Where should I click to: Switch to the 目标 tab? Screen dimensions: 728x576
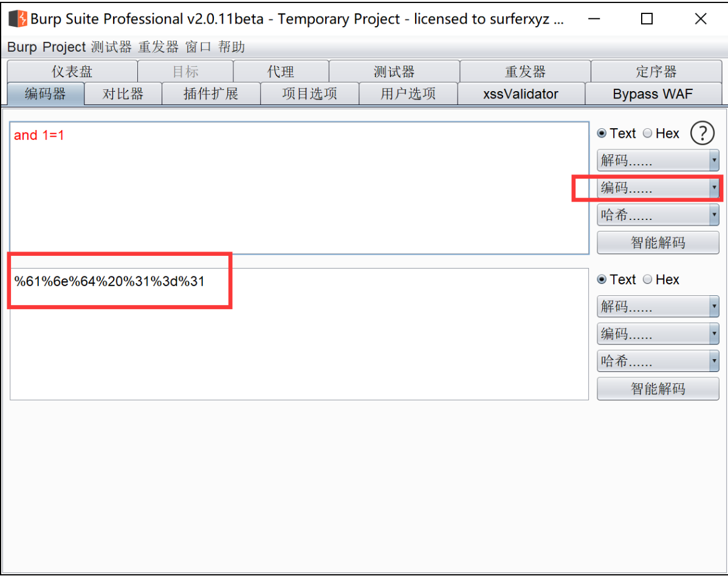[x=186, y=72]
